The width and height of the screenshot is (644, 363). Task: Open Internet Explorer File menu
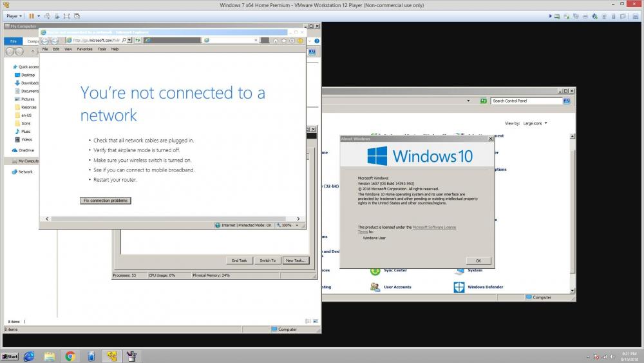coord(45,49)
